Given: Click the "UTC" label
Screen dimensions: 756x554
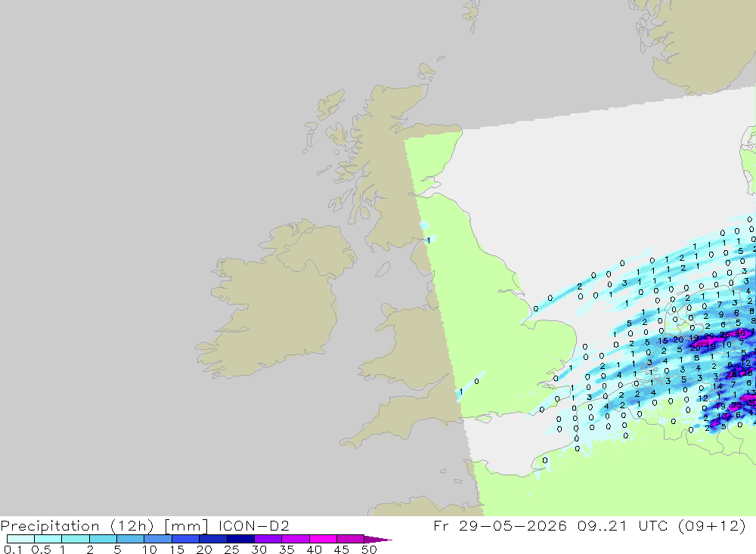Looking at the screenshot, I should click(x=653, y=525).
